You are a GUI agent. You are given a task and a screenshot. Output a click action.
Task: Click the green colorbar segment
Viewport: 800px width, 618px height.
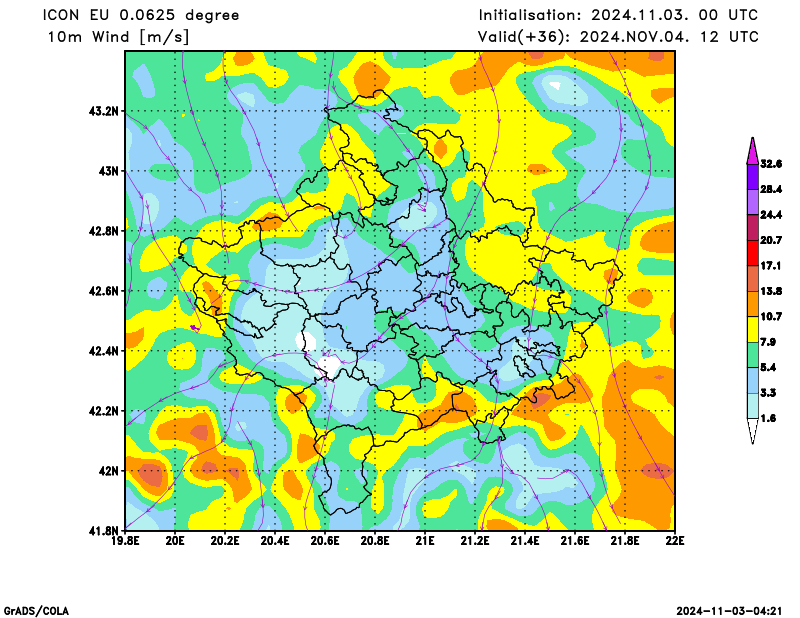pyautogui.click(x=753, y=355)
